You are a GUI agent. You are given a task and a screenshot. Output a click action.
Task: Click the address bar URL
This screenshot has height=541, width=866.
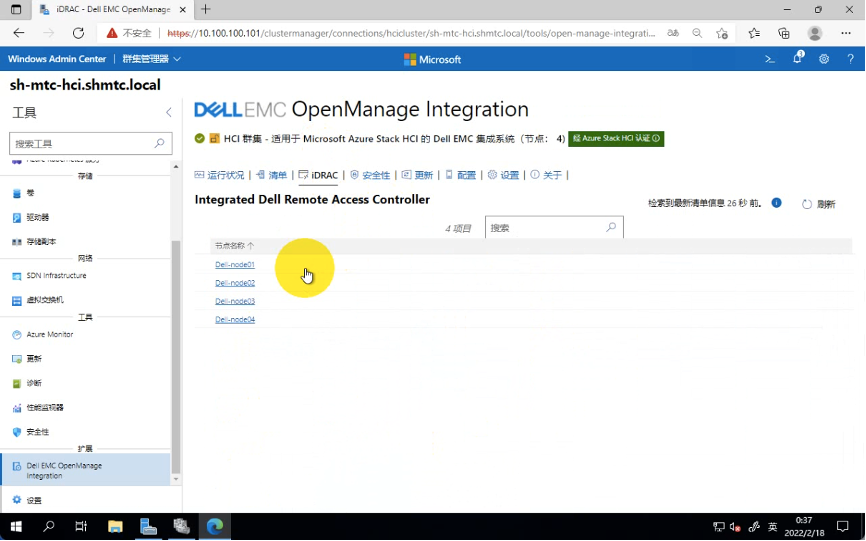411,33
